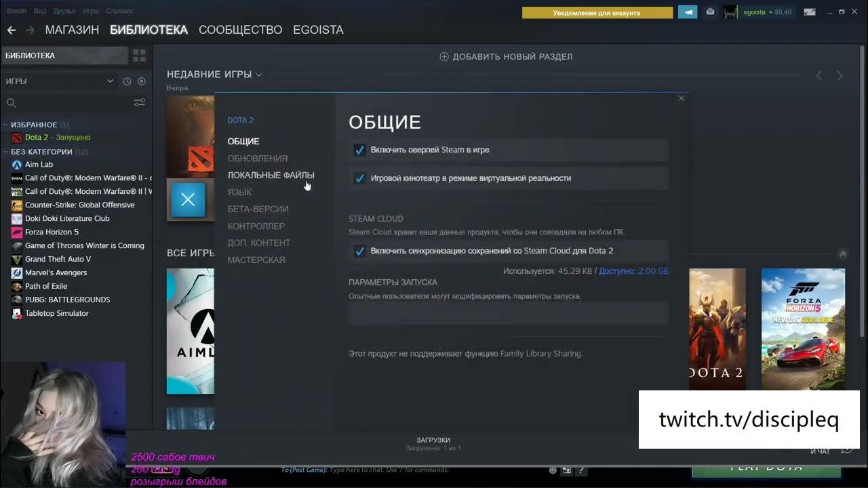Click the launch options input field
This screenshot has height=488, width=868.
(x=509, y=313)
